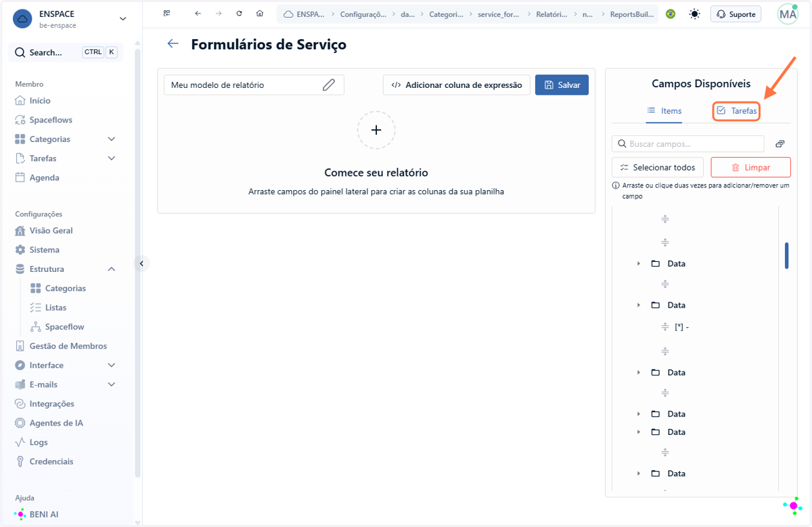Viewport: 812px width, 527px height.
Task: Switch to the Tarefas tab in Campos Disponíveis
Action: (736, 111)
